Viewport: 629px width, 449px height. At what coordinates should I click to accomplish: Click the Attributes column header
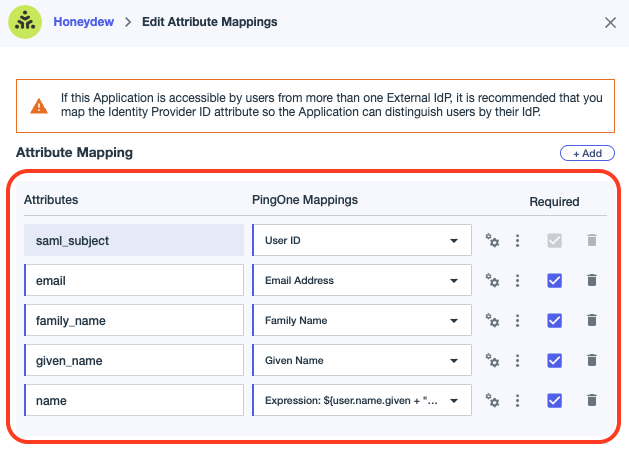[x=51, y=199]
